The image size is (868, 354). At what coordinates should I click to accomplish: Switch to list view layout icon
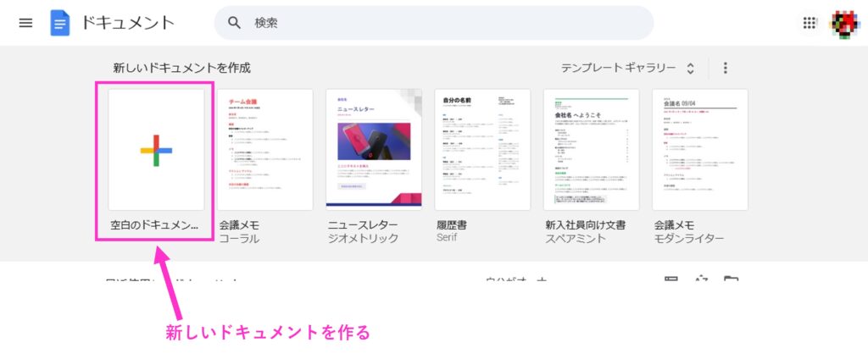[x=671, y=280]
